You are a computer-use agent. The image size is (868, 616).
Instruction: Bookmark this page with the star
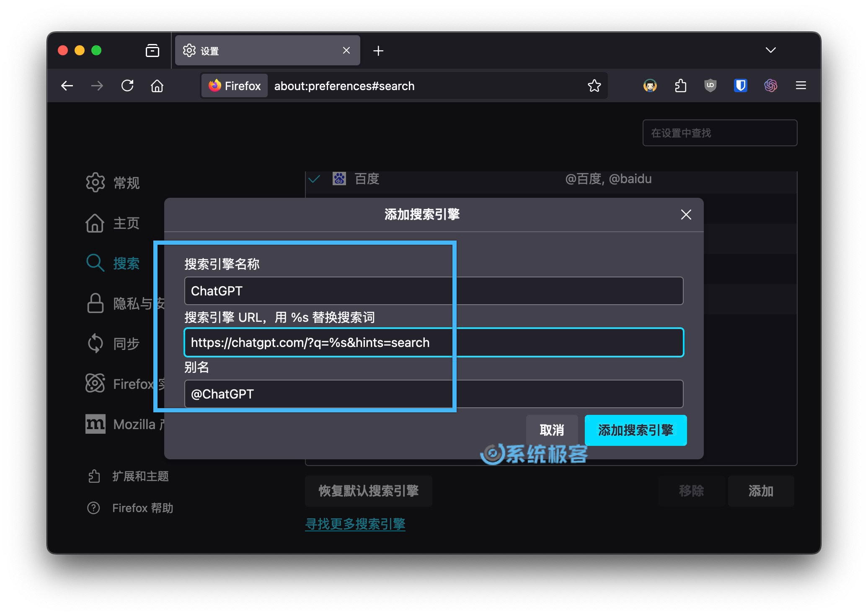coord(594,86)
